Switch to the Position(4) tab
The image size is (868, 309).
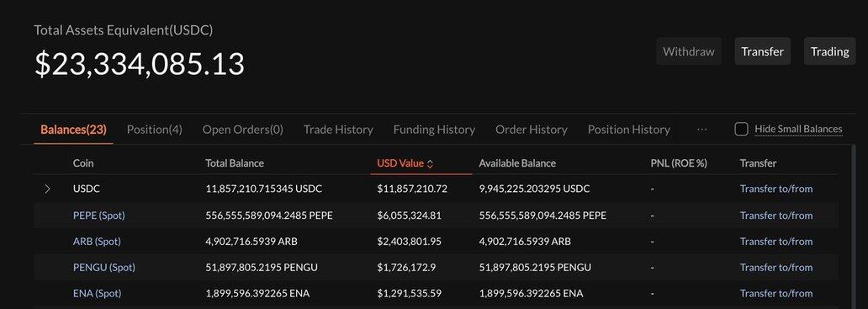[155, 130]
